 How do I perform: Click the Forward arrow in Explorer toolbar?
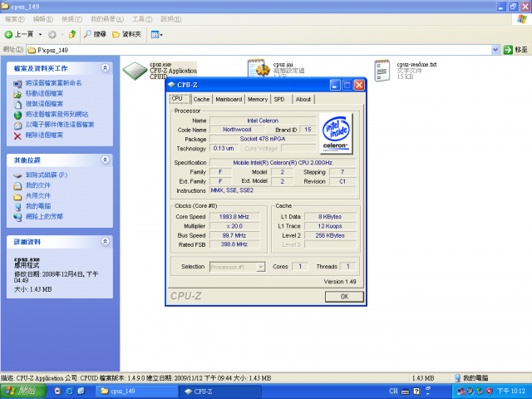[52, 34]
